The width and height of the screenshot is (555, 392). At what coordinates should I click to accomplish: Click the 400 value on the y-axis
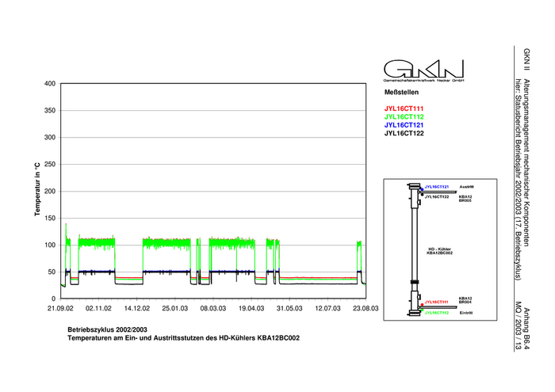click(48, 84)
